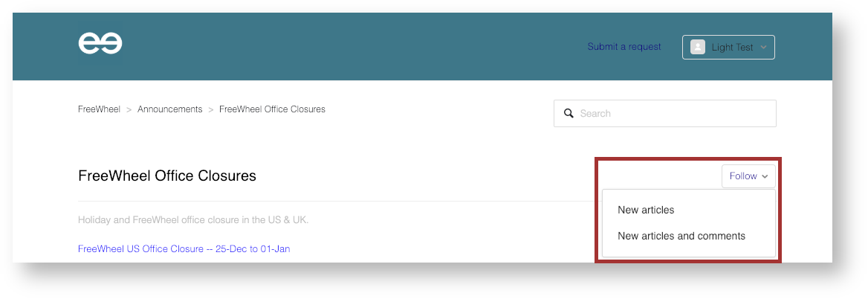Screen dimensions: 868x299
Task: Click the FreeWheel Office Closures breadcrumb
Action: click(x=272, y=109)
